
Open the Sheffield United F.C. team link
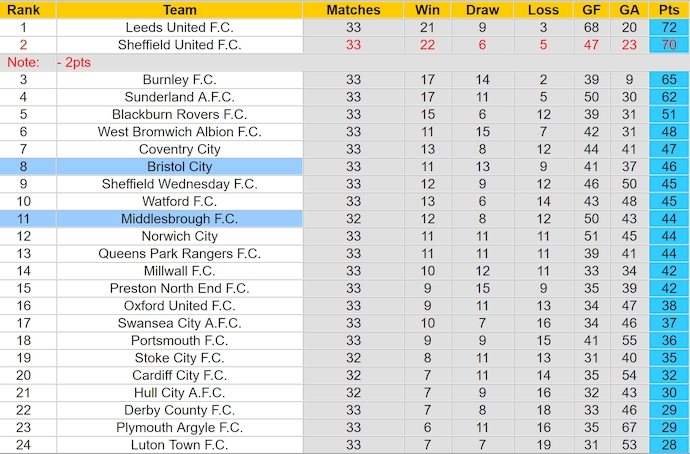click(x=179, y=44)
